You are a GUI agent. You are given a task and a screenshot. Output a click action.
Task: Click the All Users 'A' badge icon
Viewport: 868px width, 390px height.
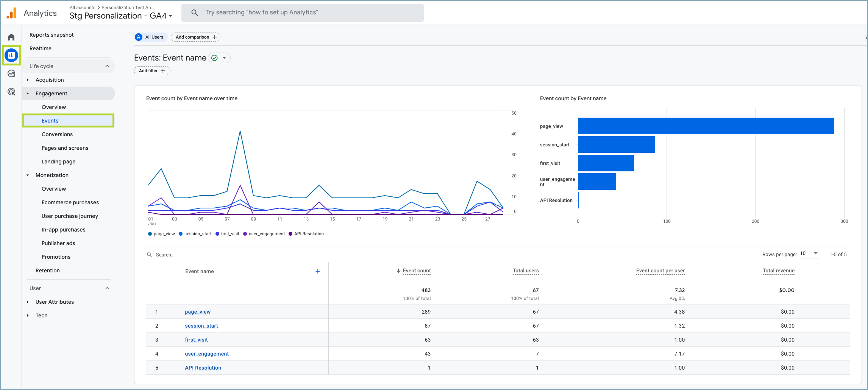click(139, 37)
